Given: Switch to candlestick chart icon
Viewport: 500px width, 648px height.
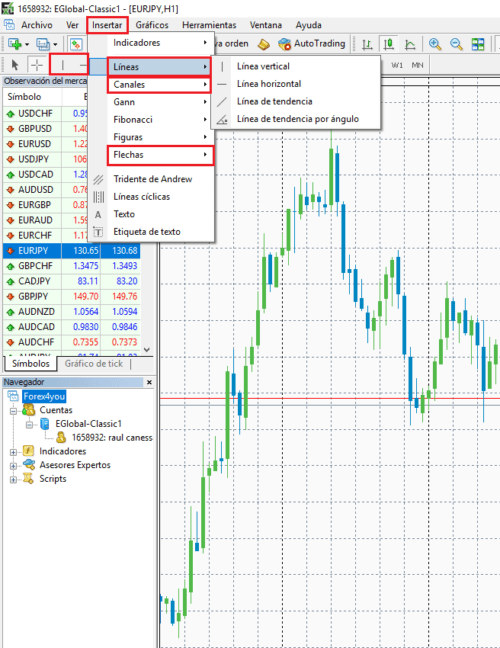Looking at the screenshot, I should (x=388, y=44).
